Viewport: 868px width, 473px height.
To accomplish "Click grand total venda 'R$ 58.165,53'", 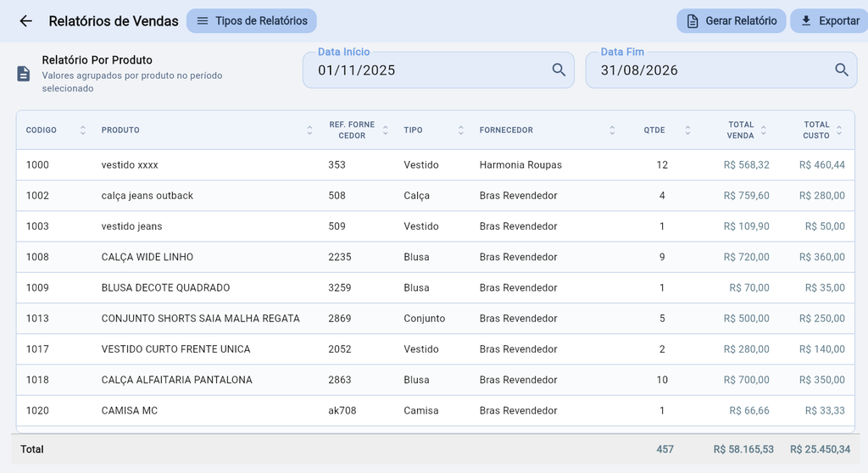I will coord(743,449).
